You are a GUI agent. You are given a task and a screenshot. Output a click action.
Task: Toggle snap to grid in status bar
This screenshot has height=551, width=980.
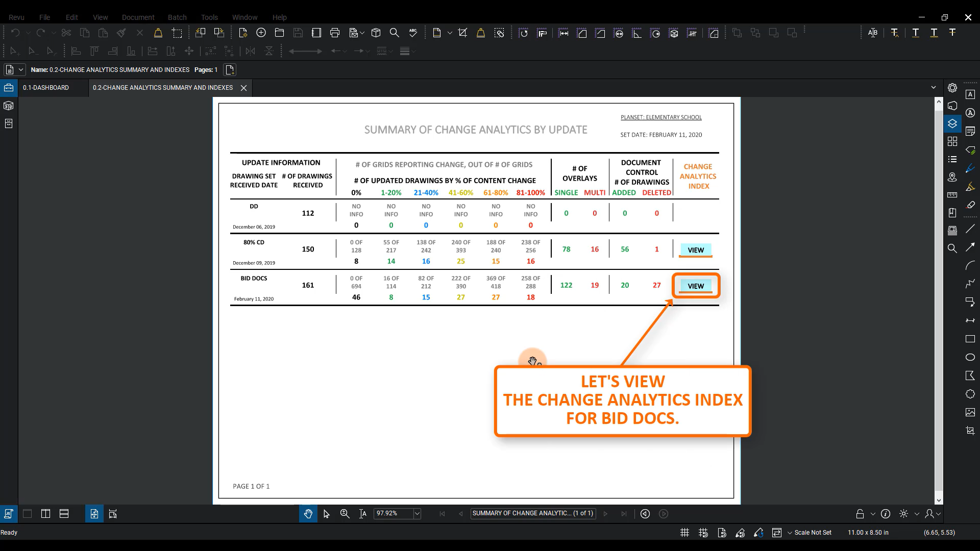(703, 533)
